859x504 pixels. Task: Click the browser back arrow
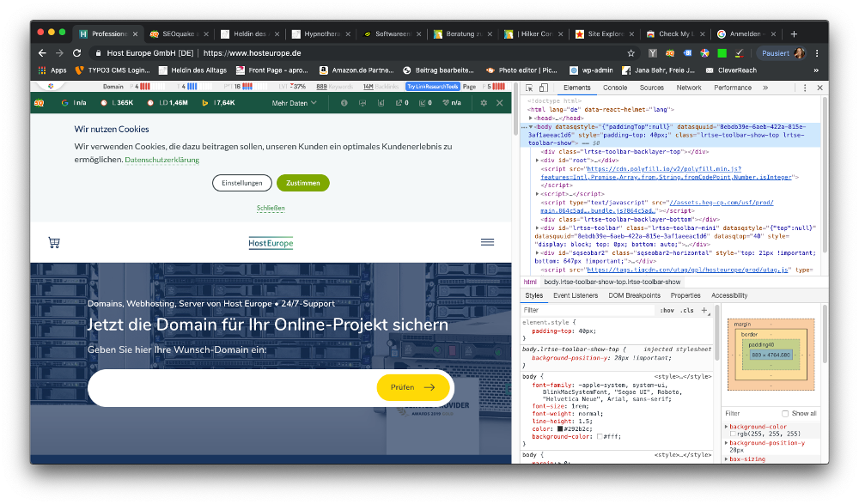click(42, 53)
